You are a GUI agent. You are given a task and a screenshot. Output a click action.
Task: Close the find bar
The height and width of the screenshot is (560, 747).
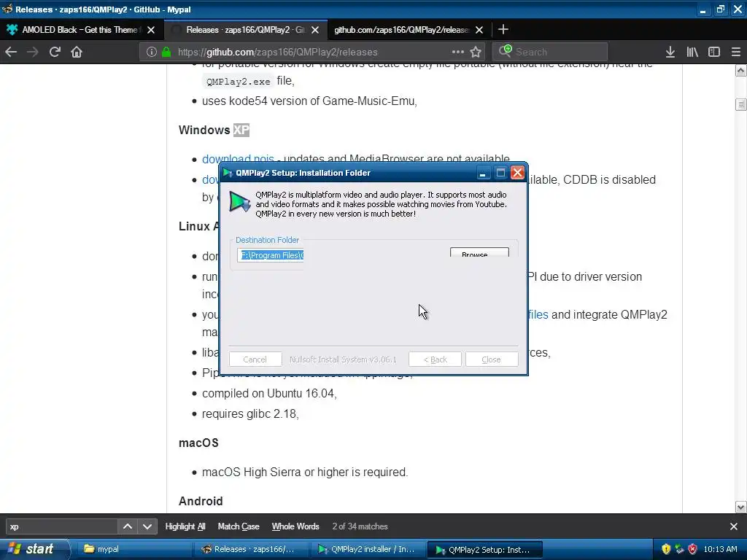coord(734,526)
